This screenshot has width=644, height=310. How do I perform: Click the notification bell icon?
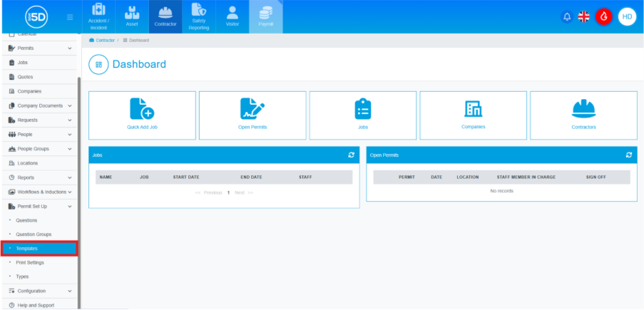[567, 16]
